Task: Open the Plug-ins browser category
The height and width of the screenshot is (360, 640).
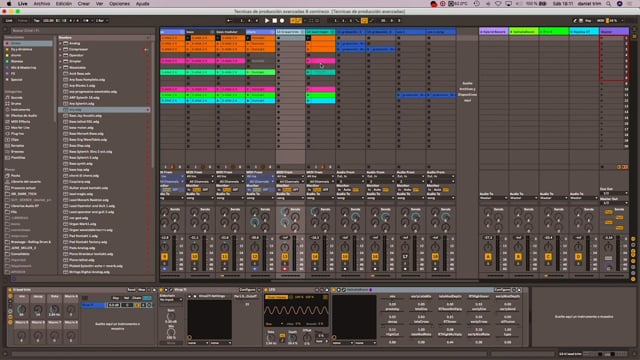Action: [17, 133]
